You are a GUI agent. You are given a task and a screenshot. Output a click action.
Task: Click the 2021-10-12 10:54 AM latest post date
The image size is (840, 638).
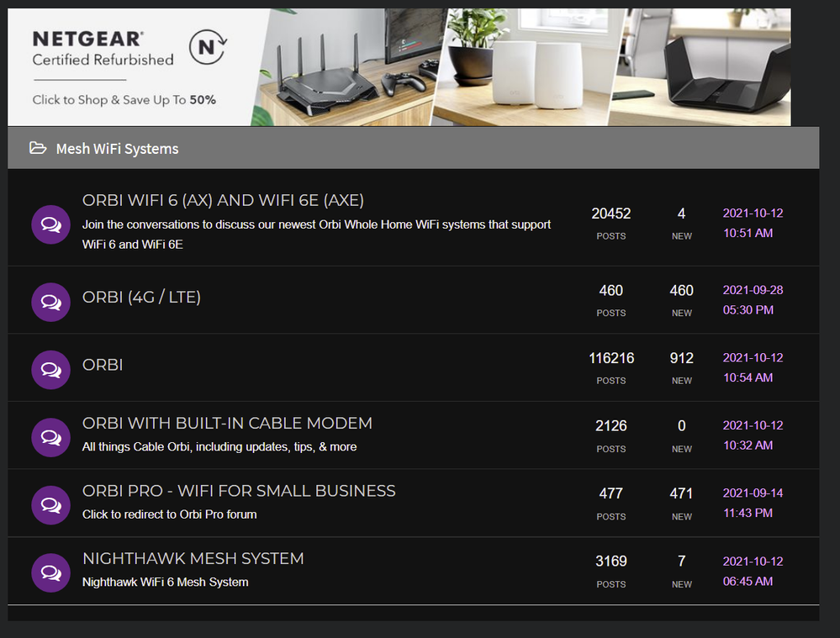(753, 367)
